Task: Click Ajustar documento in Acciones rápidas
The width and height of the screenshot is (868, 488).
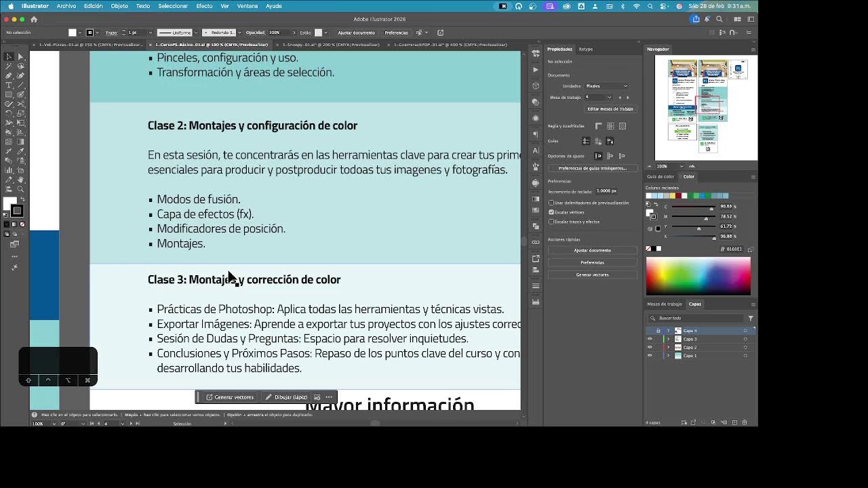Action: pyautogui.click(x=593, y=250)
